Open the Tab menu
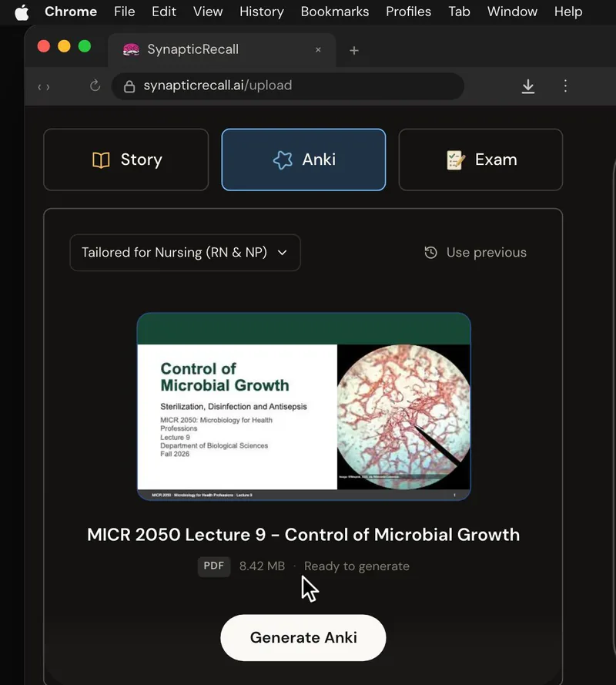The height and width of the screenshot is (685, 616). [459, 12]
